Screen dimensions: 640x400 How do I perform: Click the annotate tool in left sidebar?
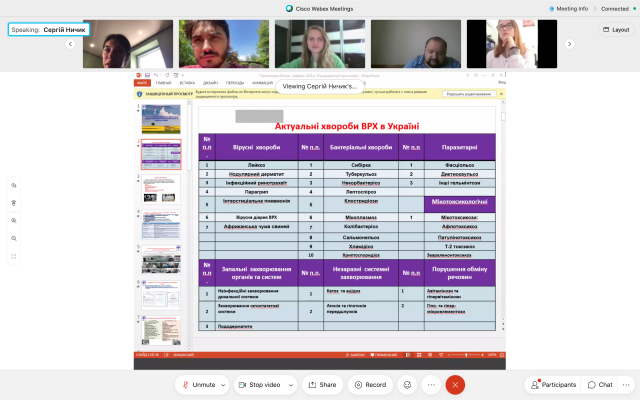[x=13, y=185]
